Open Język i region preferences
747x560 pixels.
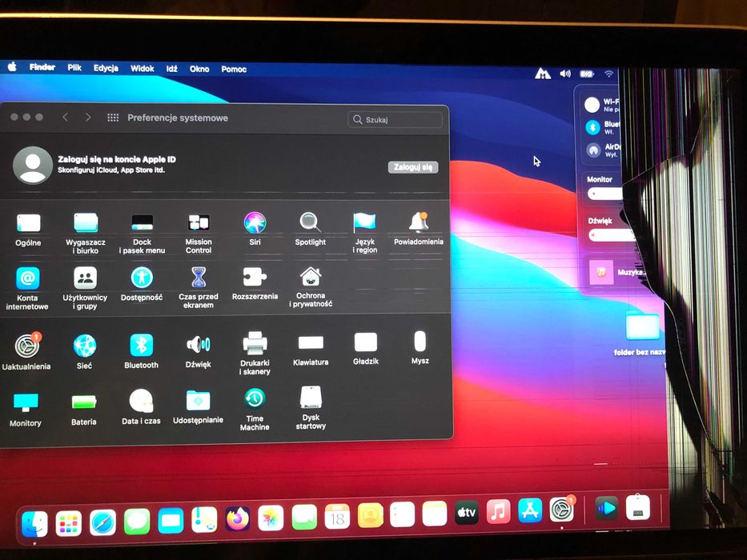364,222
